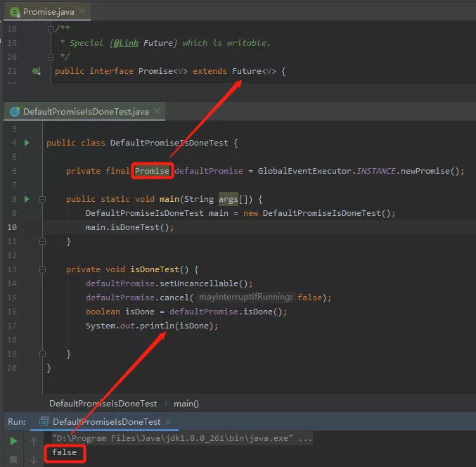
Task: Click main() in the breadcrumb bar
Action: 186,404
